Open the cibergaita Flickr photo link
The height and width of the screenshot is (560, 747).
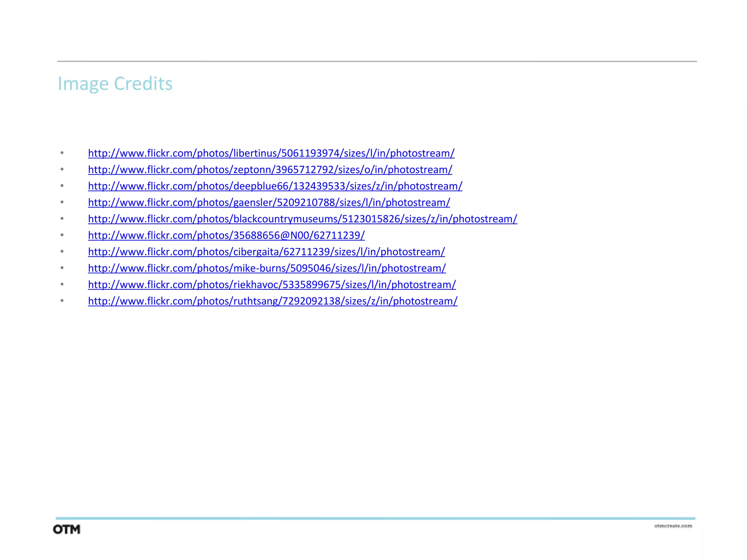click(x=266, y=252)
